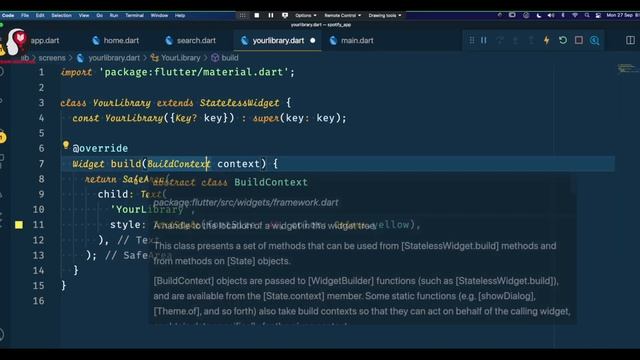
Task: Click the yellow color swatch on line 11
Action: (x=19, y=224)
